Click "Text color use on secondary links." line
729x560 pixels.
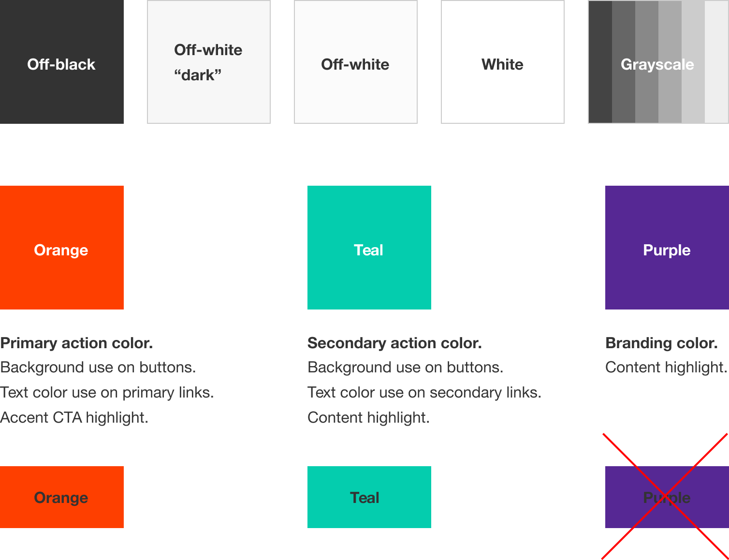click(424, 392)
